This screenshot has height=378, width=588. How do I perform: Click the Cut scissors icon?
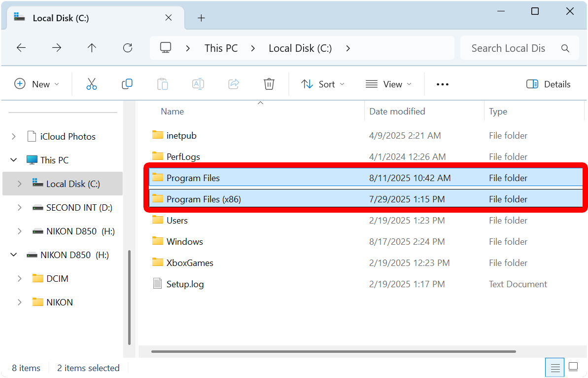92,84
